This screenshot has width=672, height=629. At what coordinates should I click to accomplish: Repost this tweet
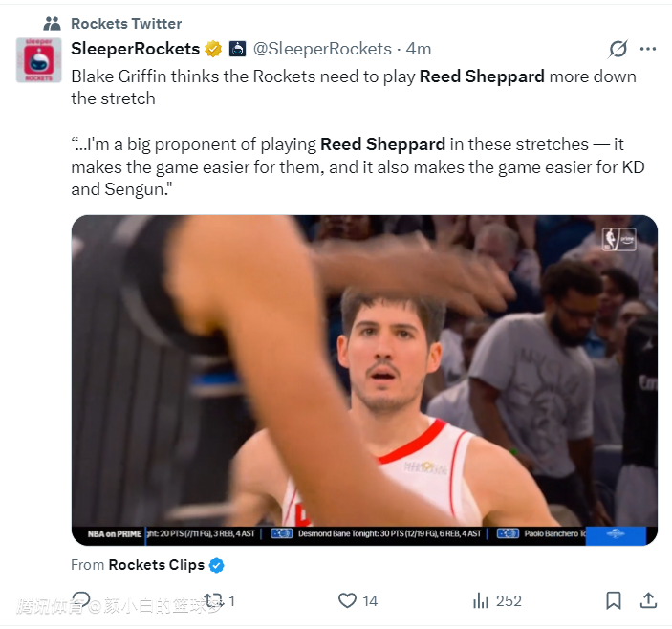212,600
